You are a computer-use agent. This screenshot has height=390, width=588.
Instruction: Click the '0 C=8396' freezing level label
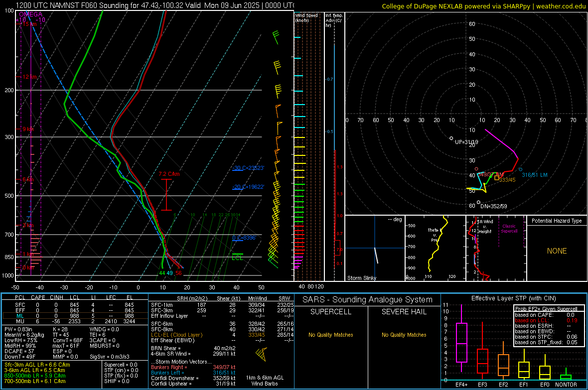tap(244, 238)
